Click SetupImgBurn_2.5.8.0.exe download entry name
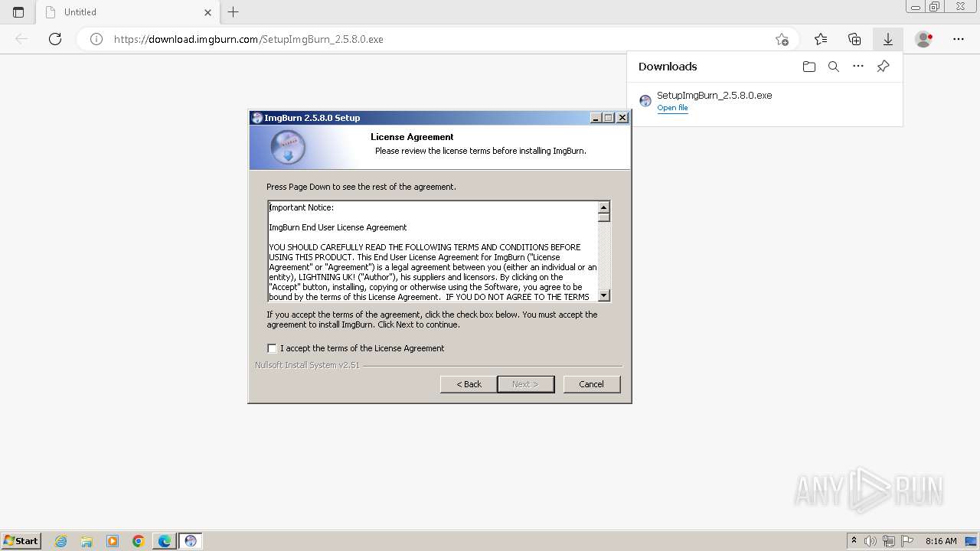Image resolution: width=980 pixels, height=551 pixels. click(x=714, y=96)
